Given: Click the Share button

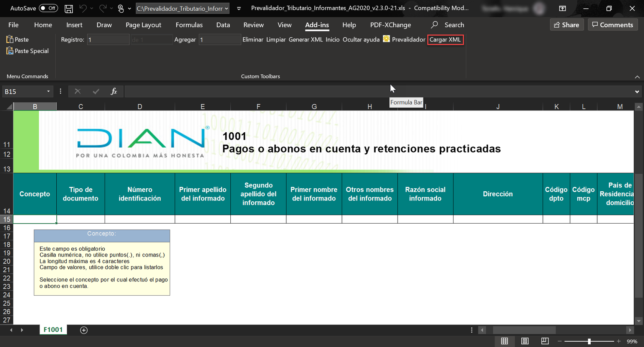Looking at the screenshot, I should (x=567, y=25).
